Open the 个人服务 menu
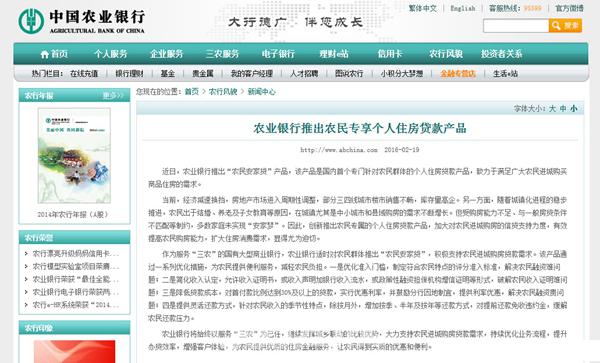600x363 pixels. 111,54
